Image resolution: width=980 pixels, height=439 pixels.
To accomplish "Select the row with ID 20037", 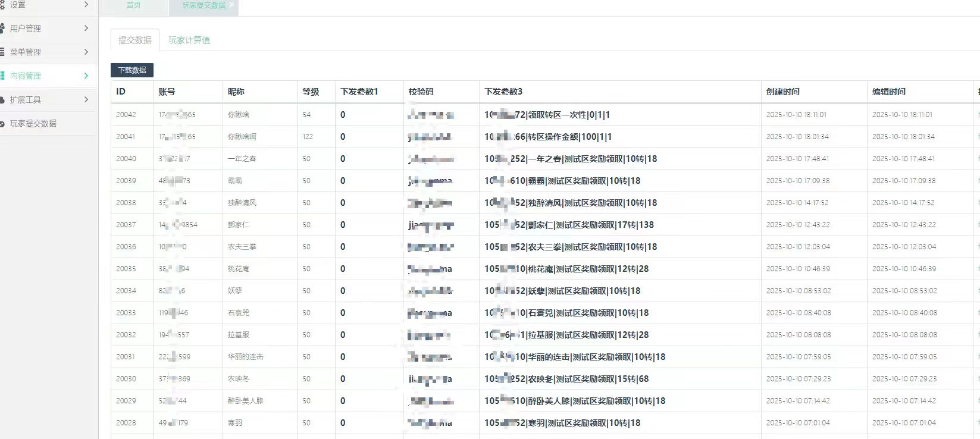I will pos(126,225).
